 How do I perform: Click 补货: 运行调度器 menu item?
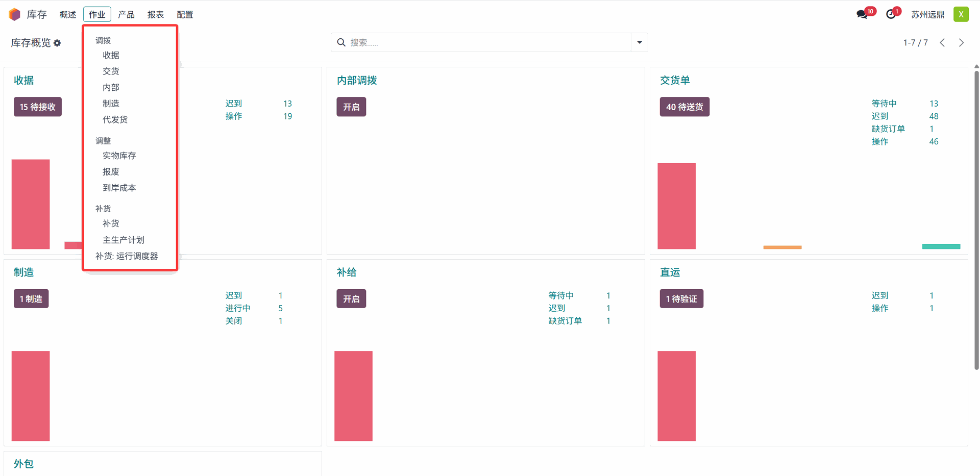pyautogui.click(x=127, y=256)
